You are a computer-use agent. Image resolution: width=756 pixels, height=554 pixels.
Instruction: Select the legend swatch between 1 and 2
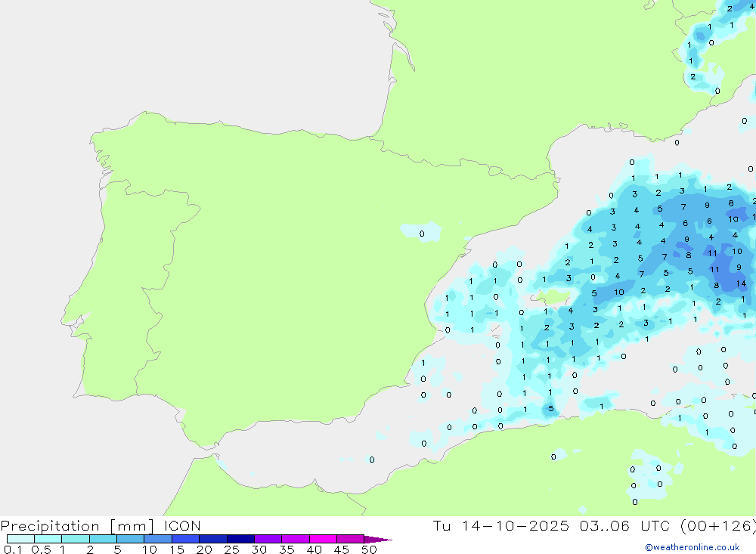pos(76,539)
